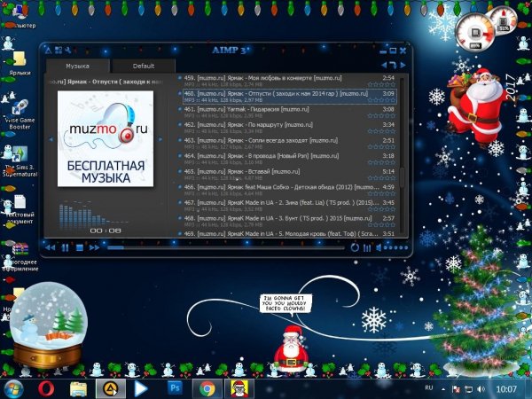Toggle repeat mode in AIMP
This screenshot has width=532, height=399.
pos(355,247)
